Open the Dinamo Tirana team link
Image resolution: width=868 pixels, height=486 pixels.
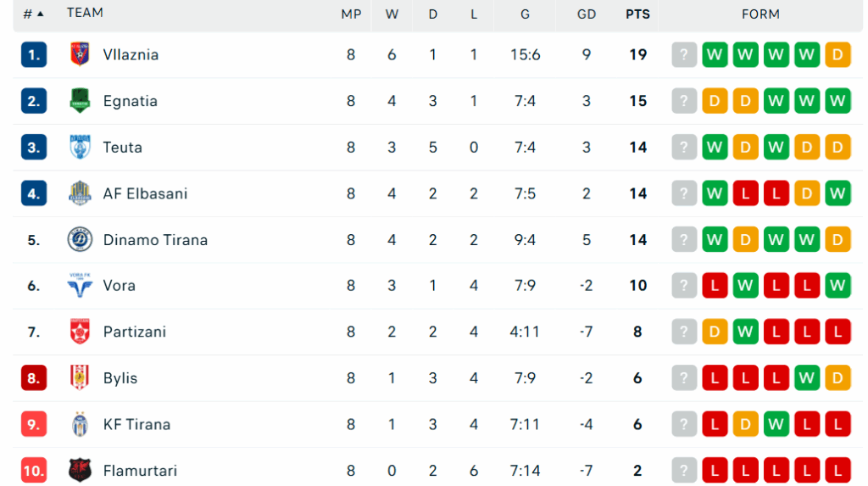[155, 240]
